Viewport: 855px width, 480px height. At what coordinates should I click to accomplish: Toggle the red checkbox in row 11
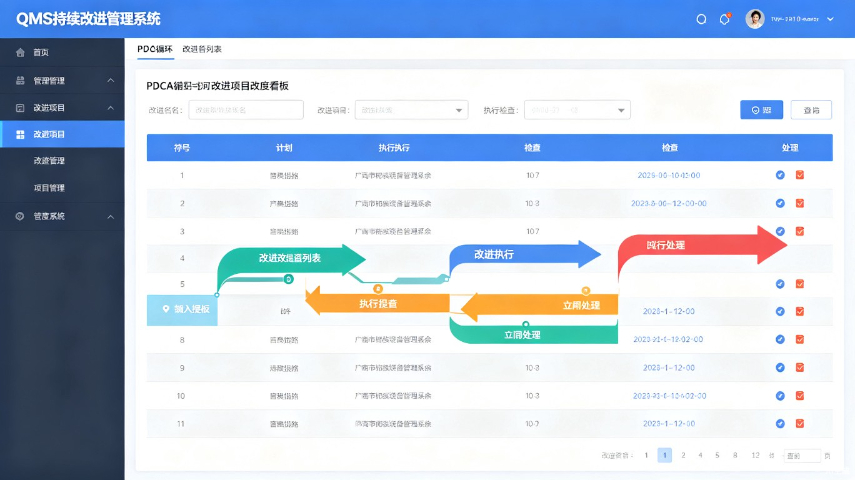pos(800,423)
